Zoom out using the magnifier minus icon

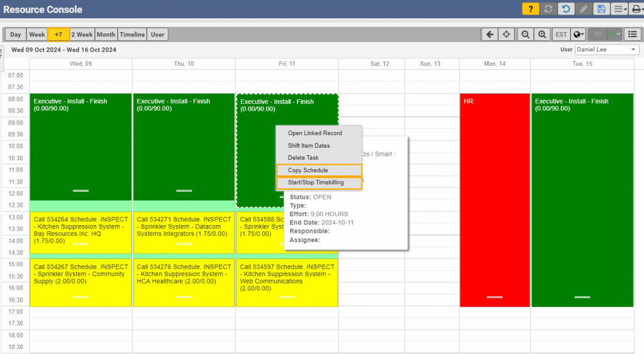click(x=525, y=35)
